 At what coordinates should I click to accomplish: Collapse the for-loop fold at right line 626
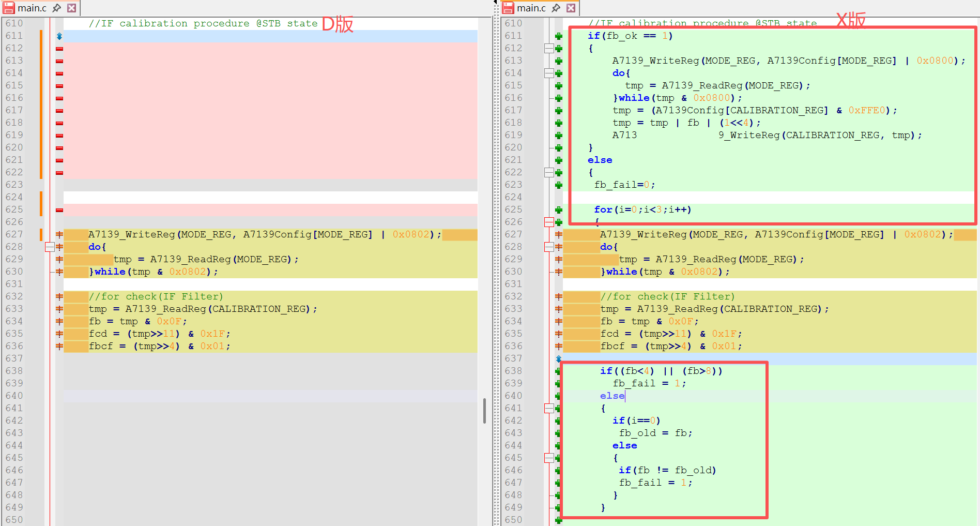pos(549,222)
